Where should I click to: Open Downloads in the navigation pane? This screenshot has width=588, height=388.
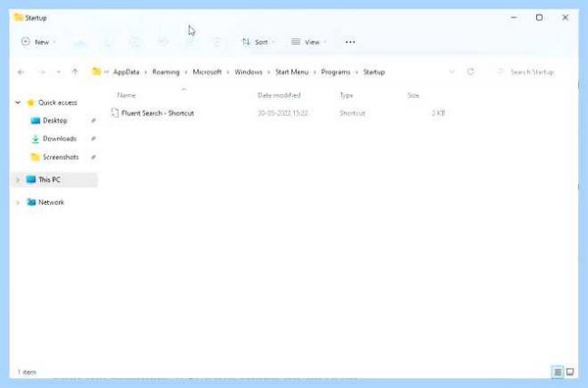pyautogui.click(x=60, y=138)
